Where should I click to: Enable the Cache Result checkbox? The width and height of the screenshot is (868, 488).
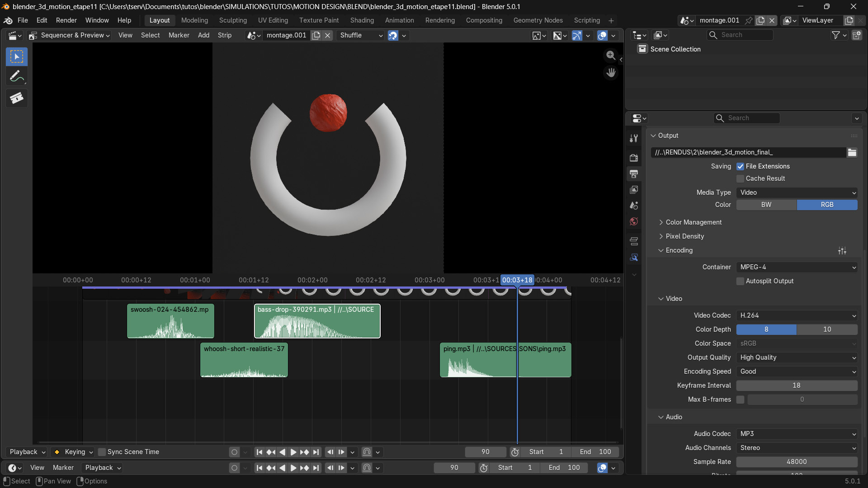(740, 179)
